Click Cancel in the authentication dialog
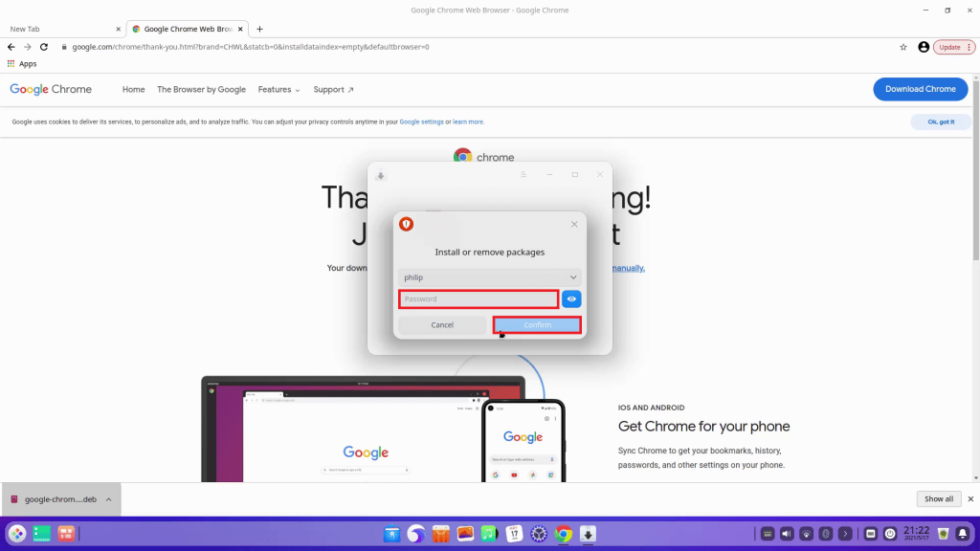Viewport: 980px width, 551px height. (442, 325)
